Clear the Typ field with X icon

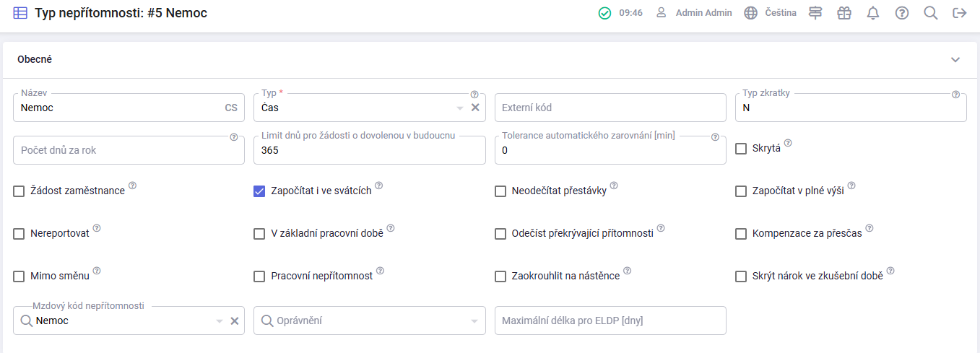[475, 108]
